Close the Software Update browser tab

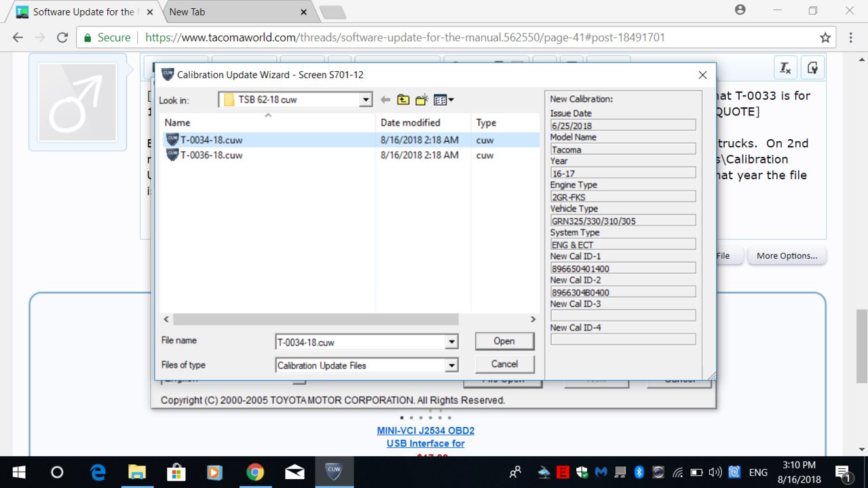pyautogui.click(x=149, y=12)
